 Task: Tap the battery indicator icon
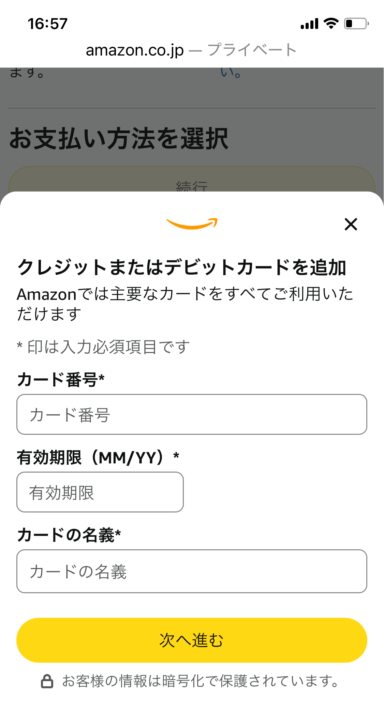coord(356,23)
